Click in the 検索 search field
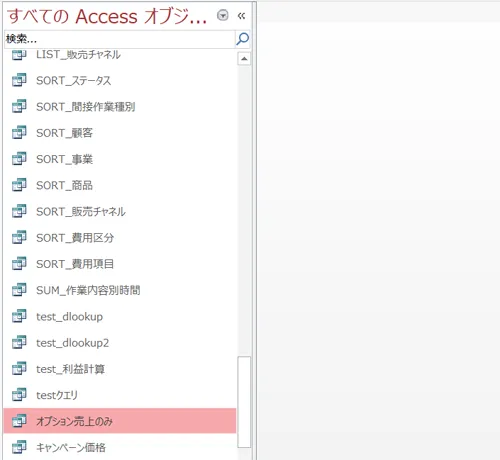This screenshot has width=500, height=460. click(120, 39)
